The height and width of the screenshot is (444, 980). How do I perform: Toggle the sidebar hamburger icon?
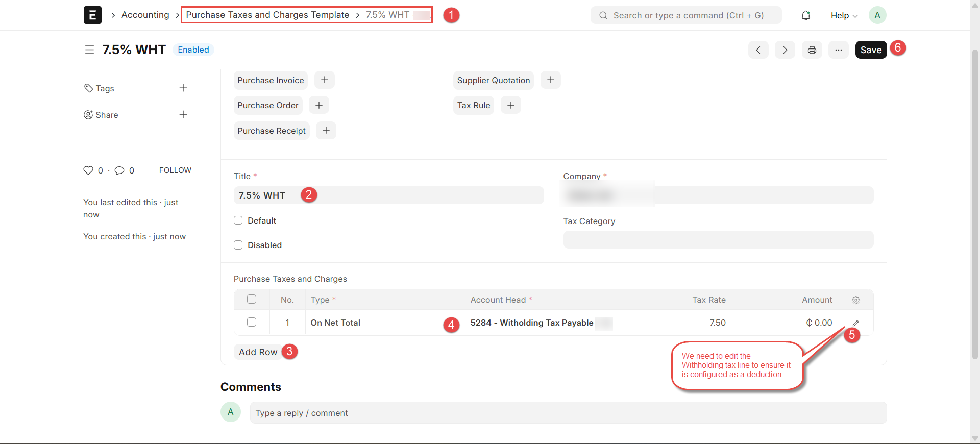(89, 50)
